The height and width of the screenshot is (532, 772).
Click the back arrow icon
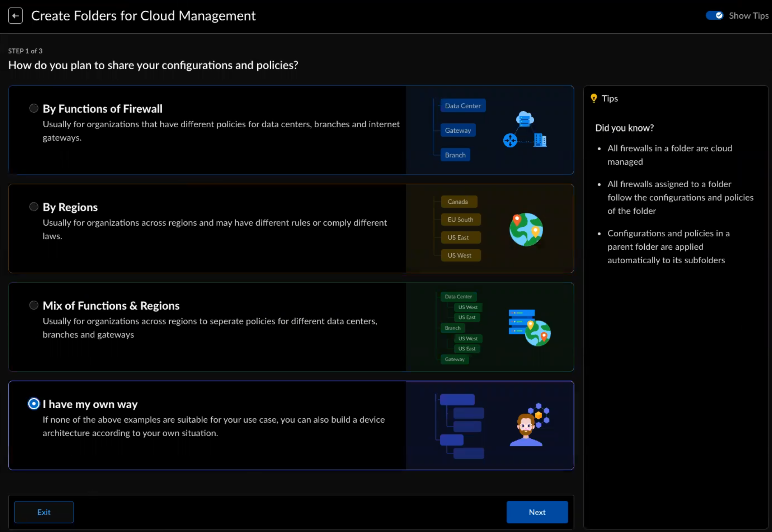(x=15, y=16)
